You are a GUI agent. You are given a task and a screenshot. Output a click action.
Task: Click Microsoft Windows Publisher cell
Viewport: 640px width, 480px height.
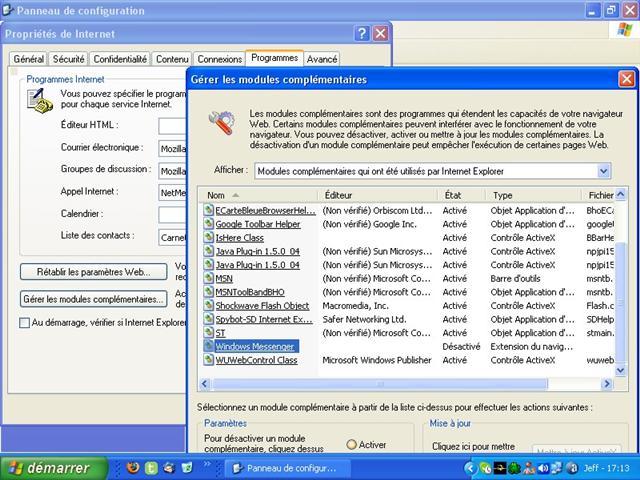click(377, 360)
